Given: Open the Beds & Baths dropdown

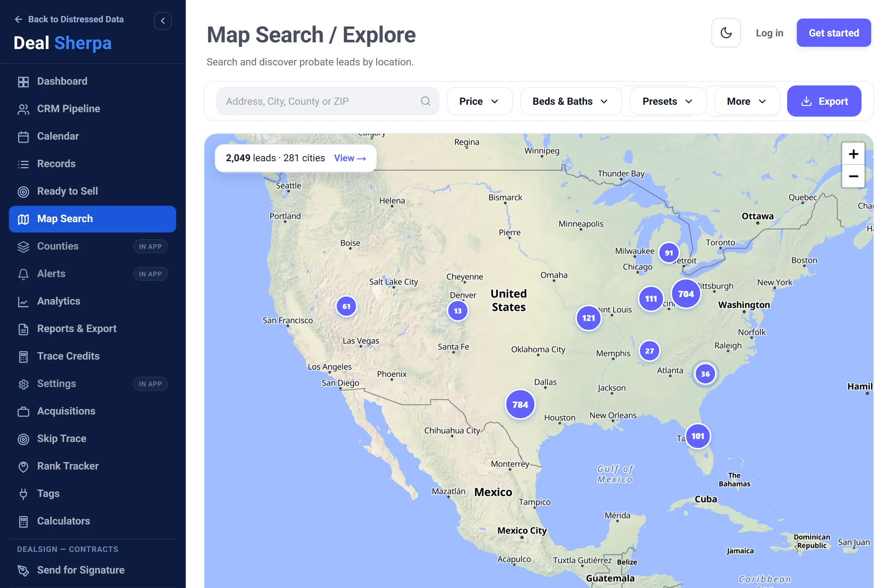Looking at the screenshot, I should [571, 101].
